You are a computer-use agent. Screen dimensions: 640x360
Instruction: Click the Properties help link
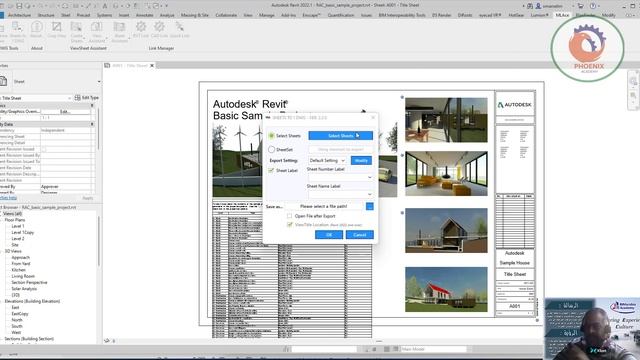click(x=8, y=198)
